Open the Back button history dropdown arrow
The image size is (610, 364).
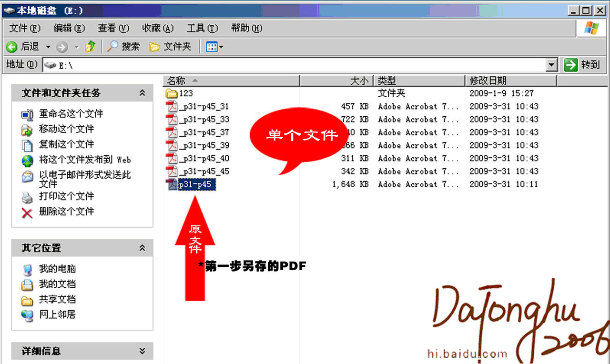pyautogui.click(x=48, y=47)
